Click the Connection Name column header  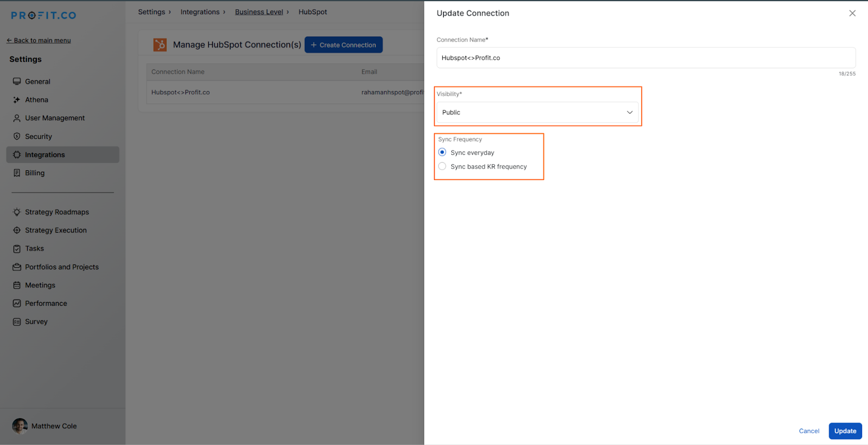(178, 72)
